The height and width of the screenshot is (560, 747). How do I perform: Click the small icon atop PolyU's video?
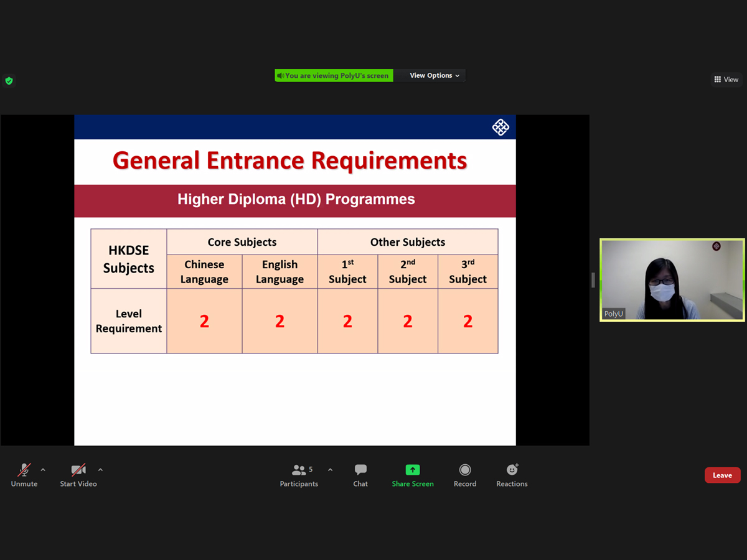716,246
